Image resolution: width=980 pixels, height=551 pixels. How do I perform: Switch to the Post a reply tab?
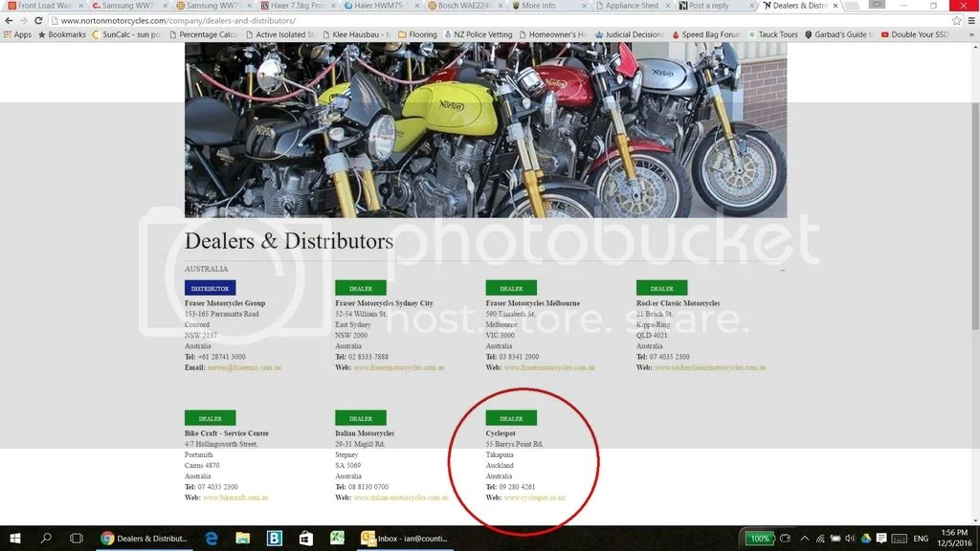click(x=713, y=6)
